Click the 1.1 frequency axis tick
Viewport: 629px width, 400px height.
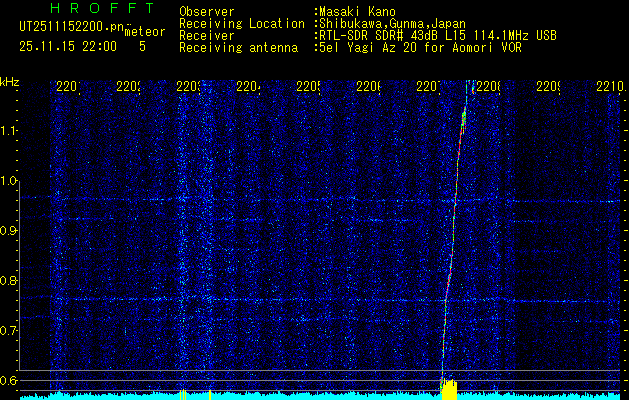(9, 131)
